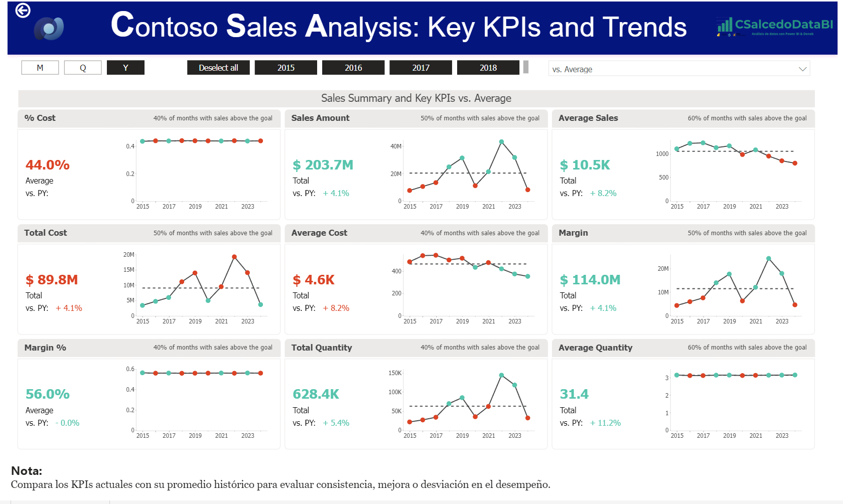Select the 2017 year slicer
This screenshot has height=504, width=843.
point(420,68)
